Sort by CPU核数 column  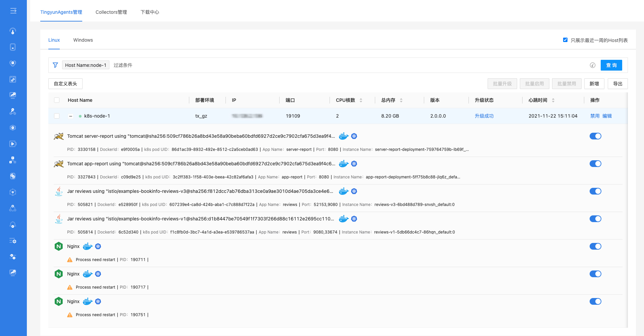tap(361, 100)
